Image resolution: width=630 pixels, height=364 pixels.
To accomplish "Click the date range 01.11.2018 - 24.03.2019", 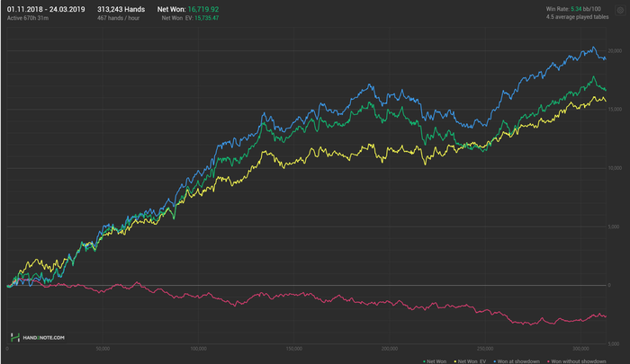I will click(x=46, y=9).
